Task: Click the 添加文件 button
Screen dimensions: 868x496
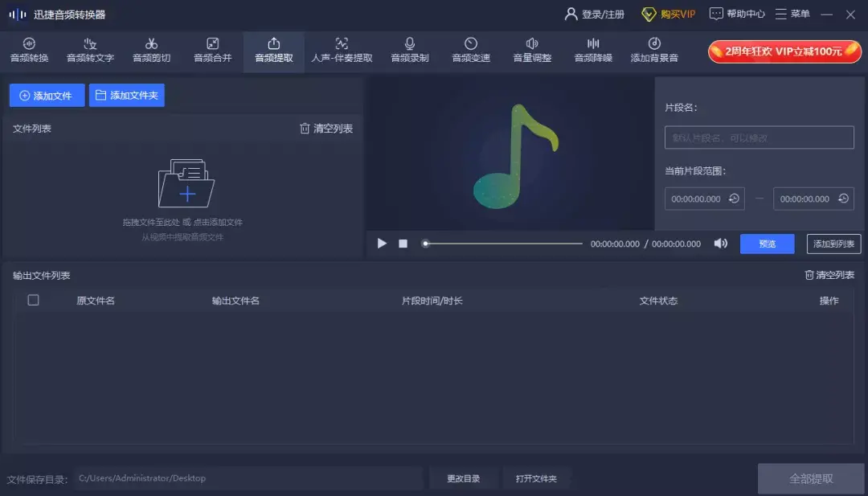Action: tap(46, 95)
